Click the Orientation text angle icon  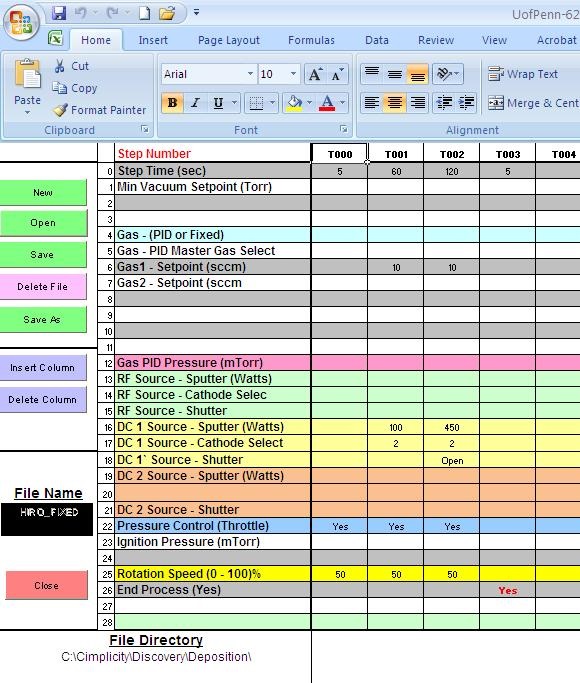(x=448, y=74)
